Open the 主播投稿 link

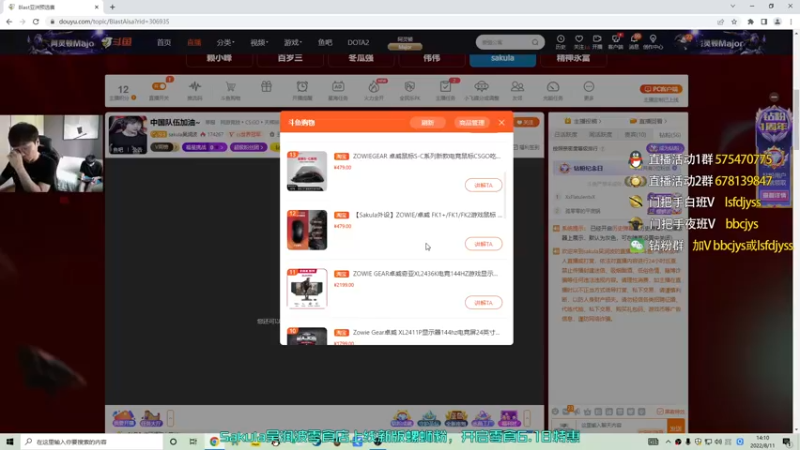[x=583, y=121]
